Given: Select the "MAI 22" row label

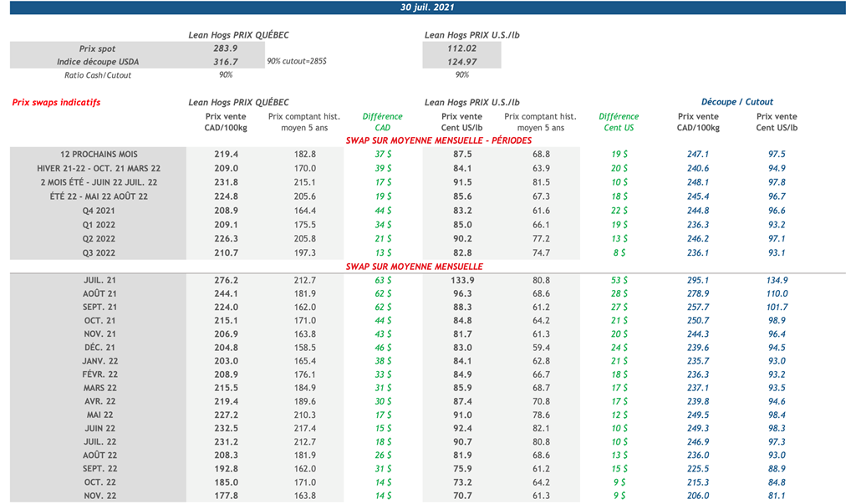Looking at the screenshot, I should point(99,415).
